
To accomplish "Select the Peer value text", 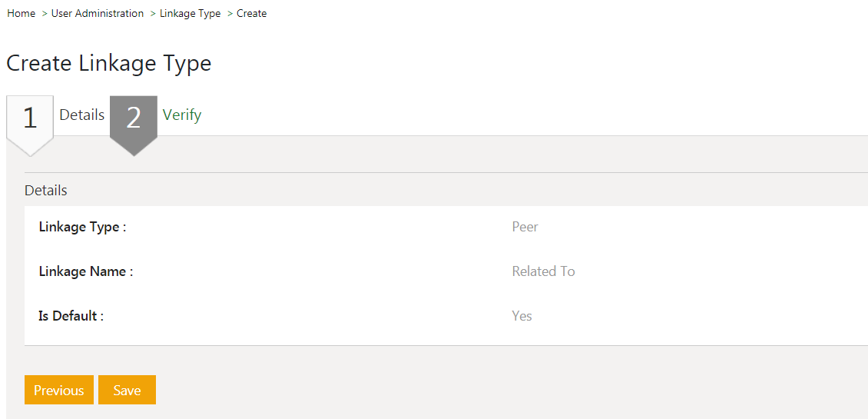I will coord(525,228).
